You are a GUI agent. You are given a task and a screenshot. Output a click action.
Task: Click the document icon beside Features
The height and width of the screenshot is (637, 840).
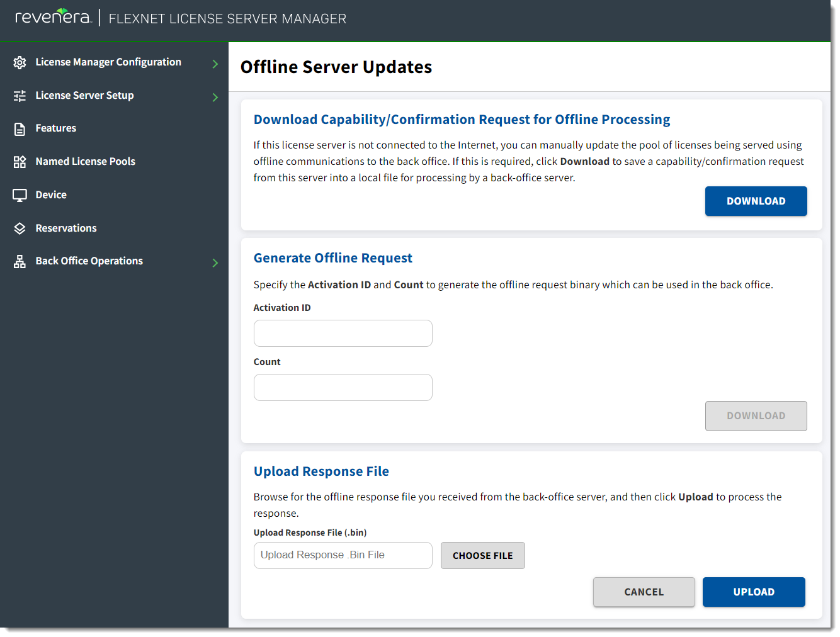[20, 129]
